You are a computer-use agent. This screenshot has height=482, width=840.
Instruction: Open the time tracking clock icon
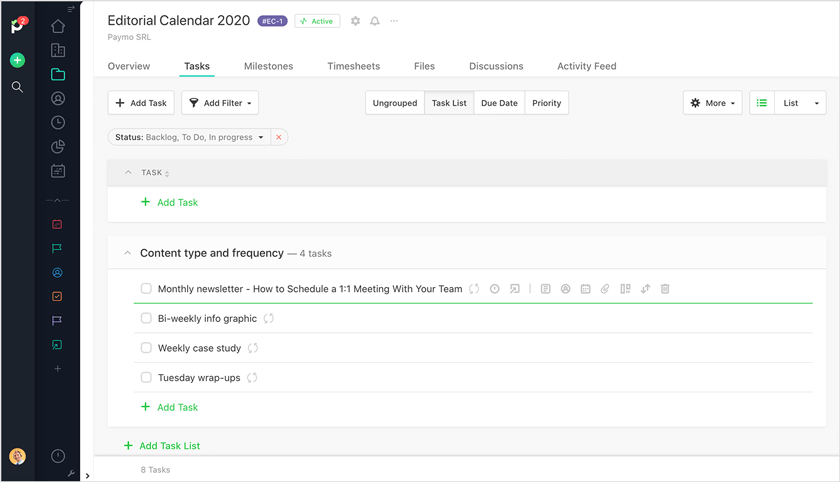coord(58,122)
